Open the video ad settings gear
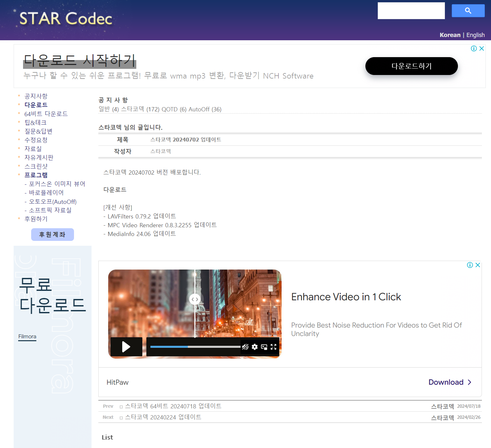Image resolution: width=491 pixels, height=448 pixels. (255, 347)
